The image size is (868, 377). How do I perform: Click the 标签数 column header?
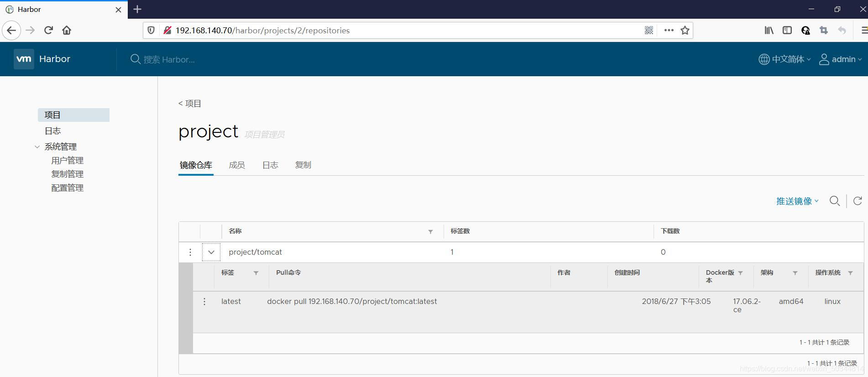click(460, 231)
